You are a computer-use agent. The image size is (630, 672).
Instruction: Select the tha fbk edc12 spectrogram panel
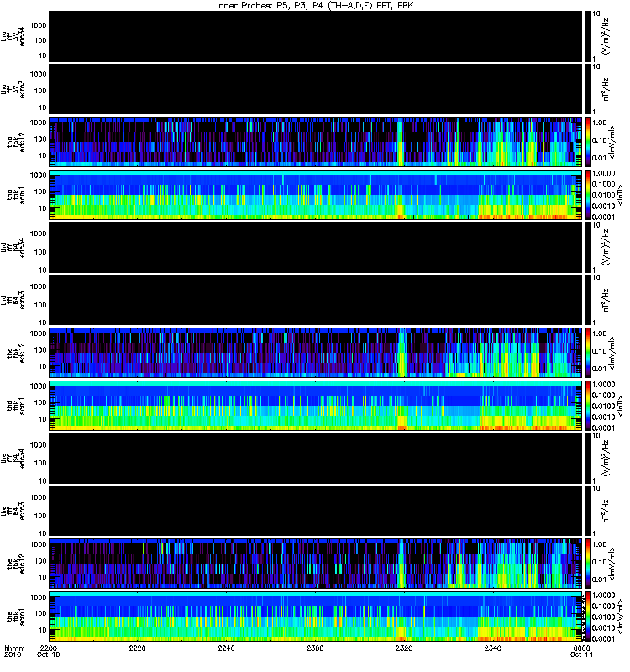[316, 142]
